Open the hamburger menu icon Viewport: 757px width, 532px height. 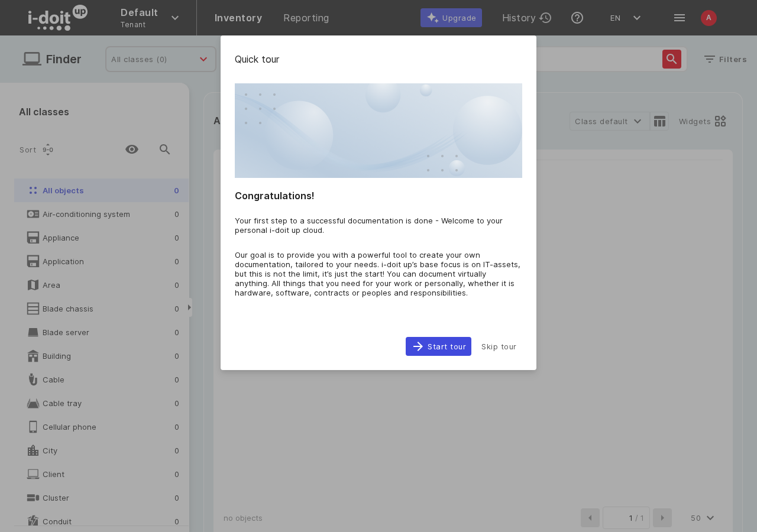680,18
